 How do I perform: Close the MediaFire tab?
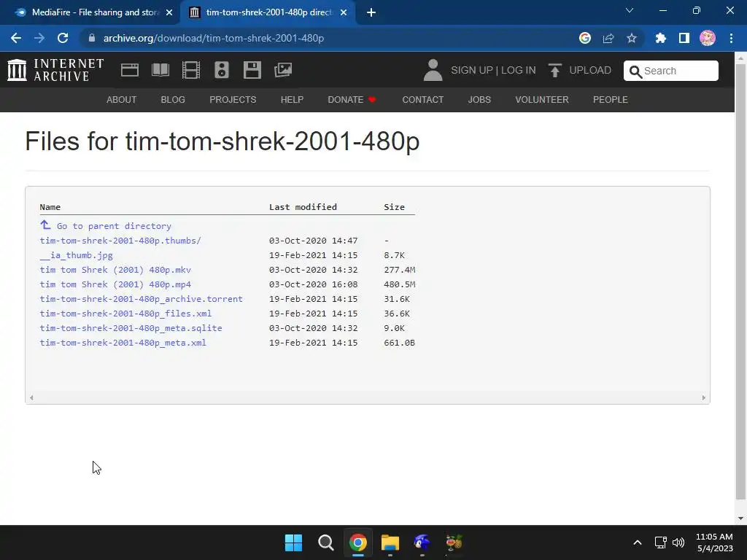pos(169,12)
